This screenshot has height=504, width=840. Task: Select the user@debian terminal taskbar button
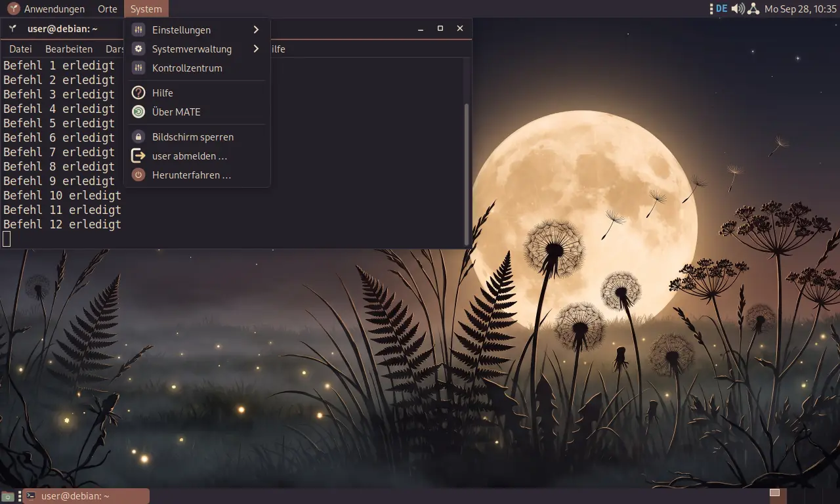86,496
